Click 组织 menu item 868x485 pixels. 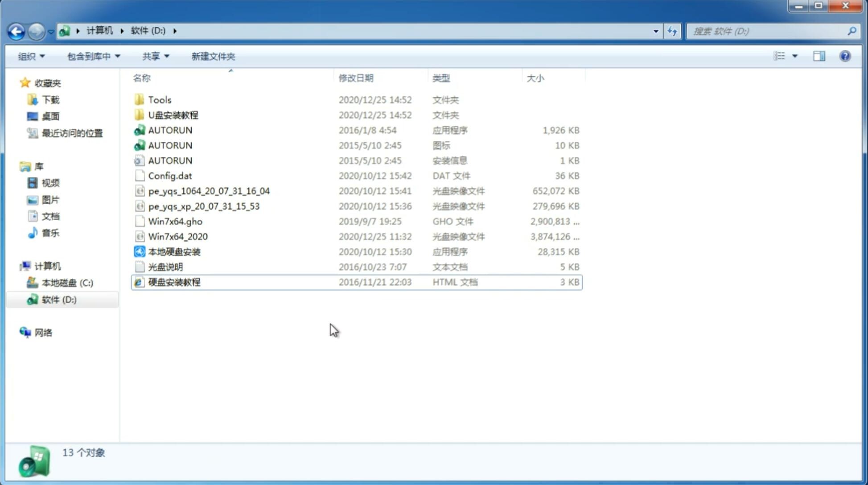point(31,56)
